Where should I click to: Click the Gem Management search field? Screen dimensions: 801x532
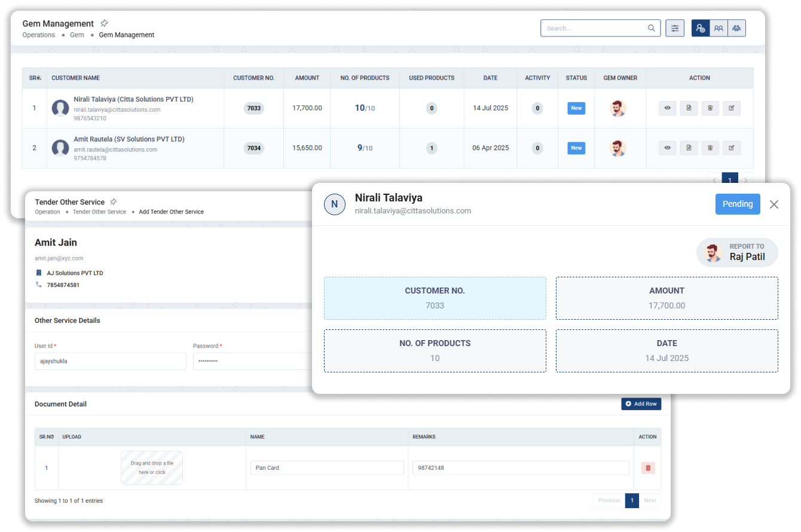coord(595,28)
